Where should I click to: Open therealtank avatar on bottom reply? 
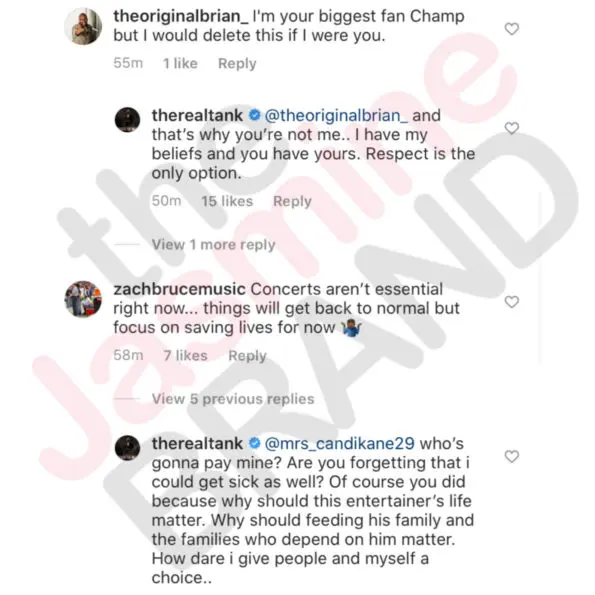pyautogui.click(x=128, y=448)
